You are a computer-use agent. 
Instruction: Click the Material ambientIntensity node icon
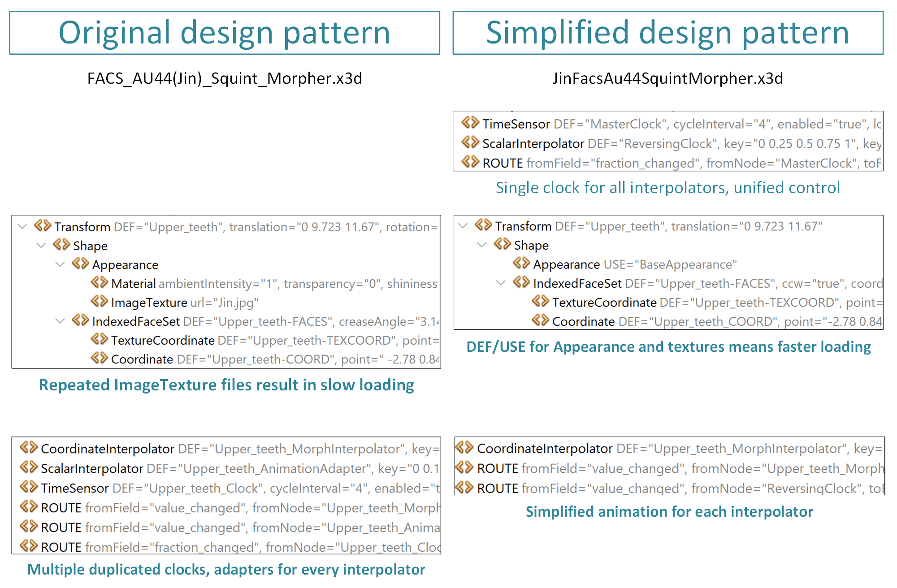coord(99,282)
